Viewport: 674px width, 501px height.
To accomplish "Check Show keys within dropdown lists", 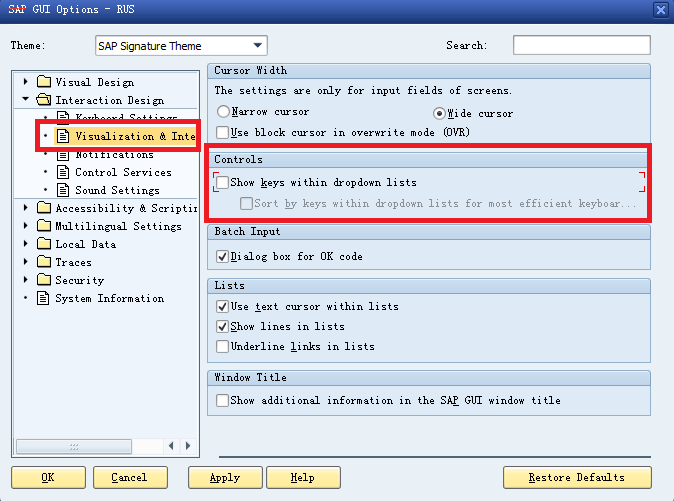I will click(x=222, y=183).
